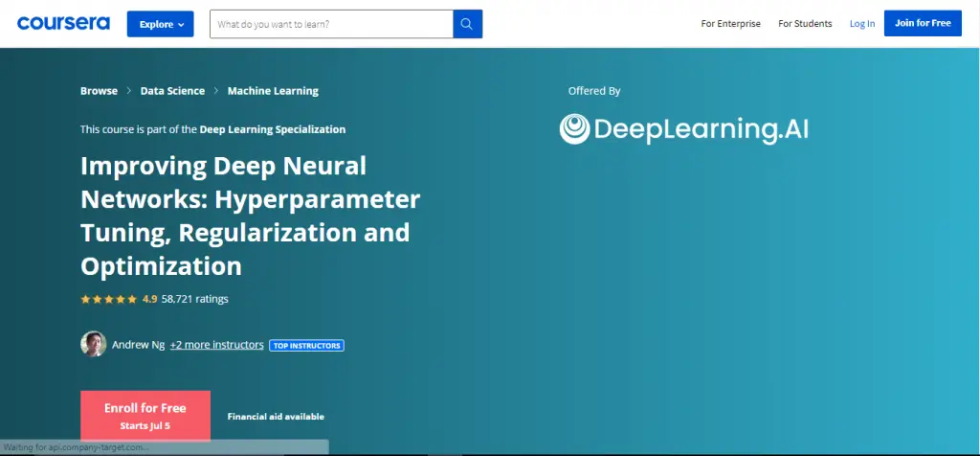980x456 pixels.
Task: Open the Explore dropdown menu
Action: point(160,24)
